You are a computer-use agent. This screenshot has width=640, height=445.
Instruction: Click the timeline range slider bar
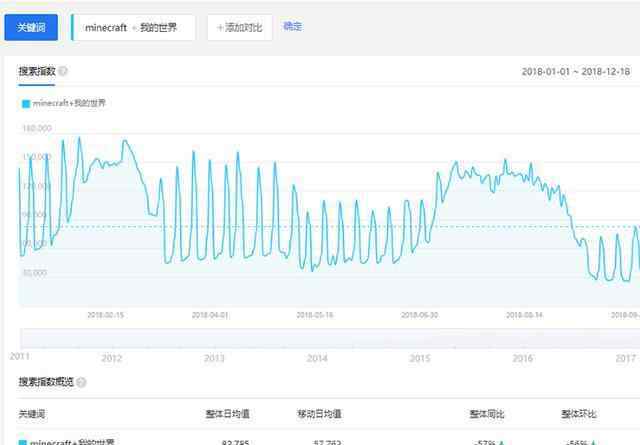click(x=330, y=338)
